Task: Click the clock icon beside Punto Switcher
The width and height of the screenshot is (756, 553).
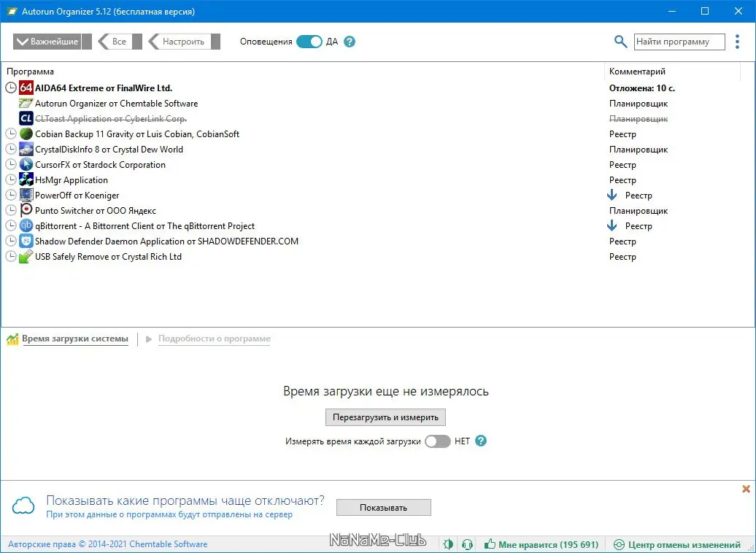Action: [11, 210]
